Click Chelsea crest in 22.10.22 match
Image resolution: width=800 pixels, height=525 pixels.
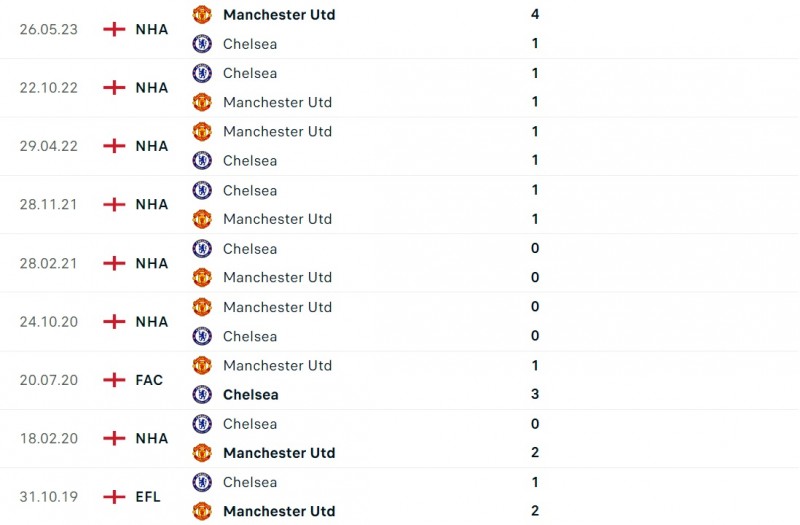coord(202,73)
